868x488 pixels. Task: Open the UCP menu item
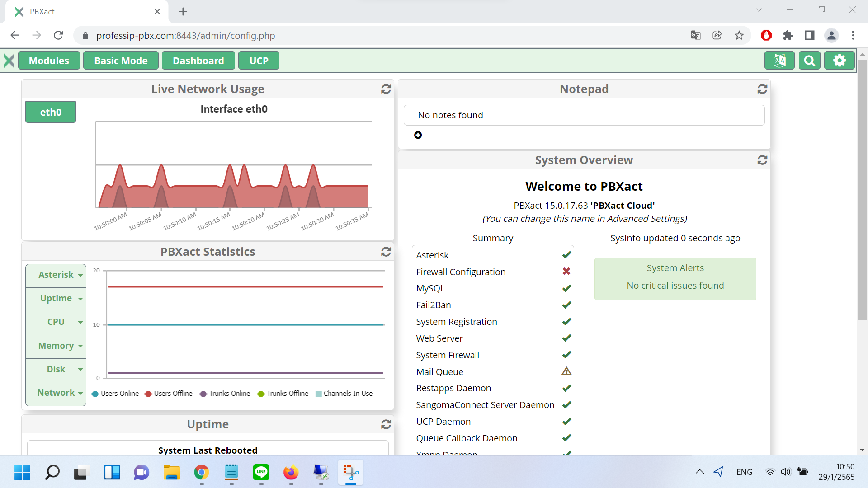[259, 61]
